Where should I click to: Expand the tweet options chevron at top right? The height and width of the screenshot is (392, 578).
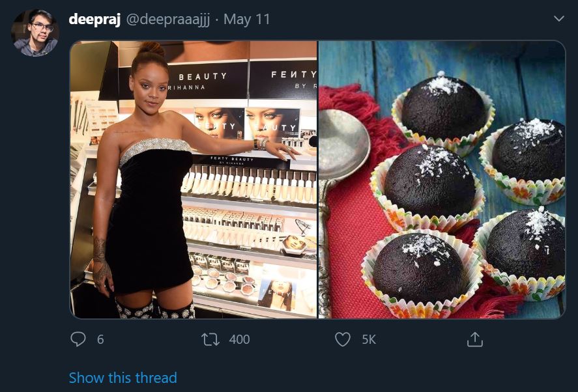coord(559,18)
